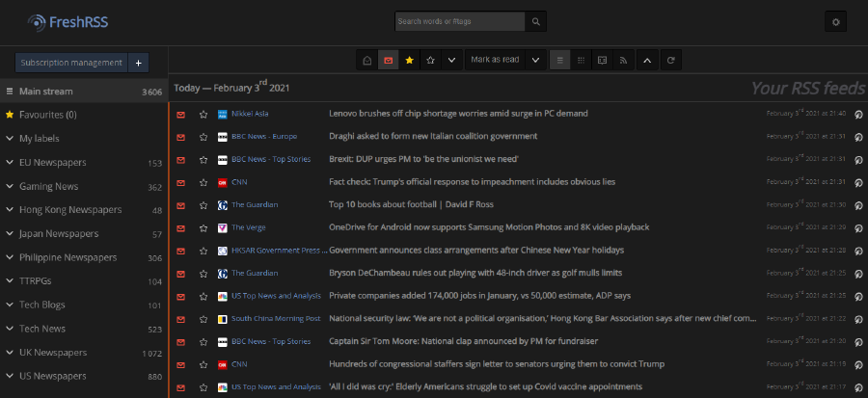868x398 pixels.
Task: Click the Mark as read button
Action: coord(495,61)
